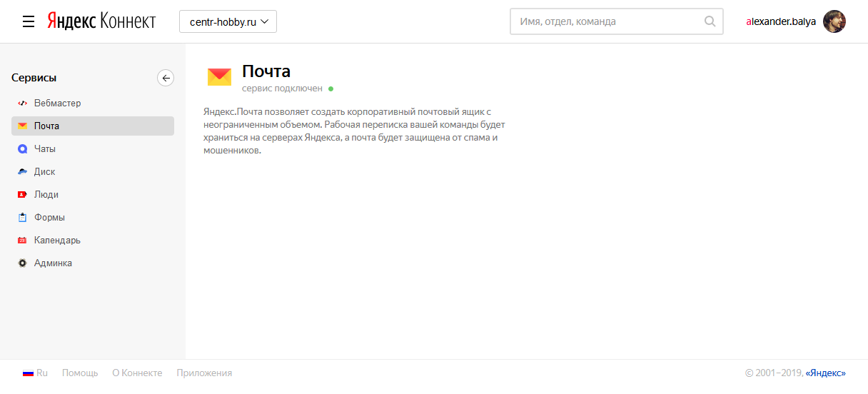Expand the centr-hobby.ru organization dropdown

pyautogui.click(x=228, y=21)
